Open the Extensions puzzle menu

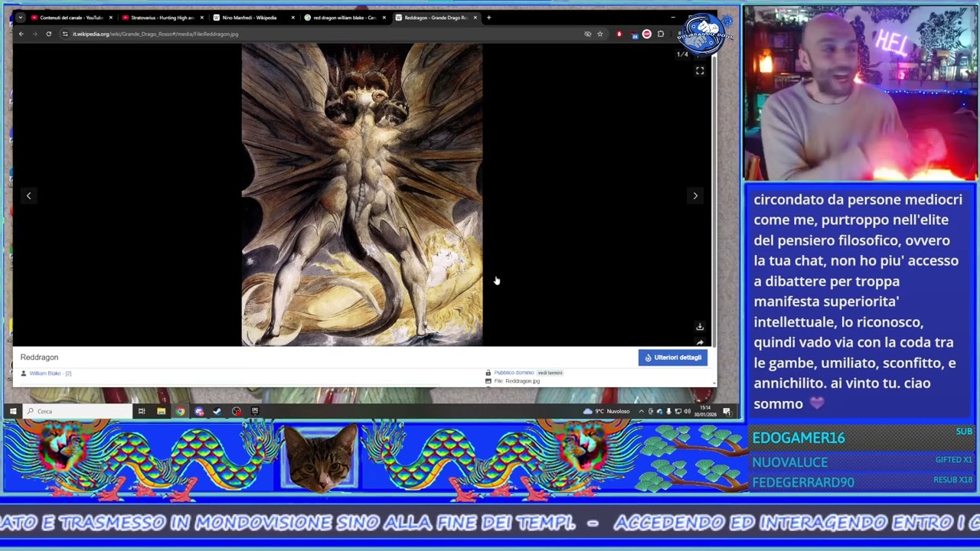point(661,34)
